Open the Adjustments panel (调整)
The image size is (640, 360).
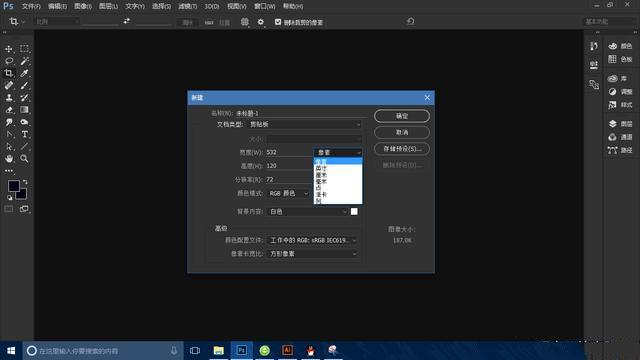click(620, 92)
